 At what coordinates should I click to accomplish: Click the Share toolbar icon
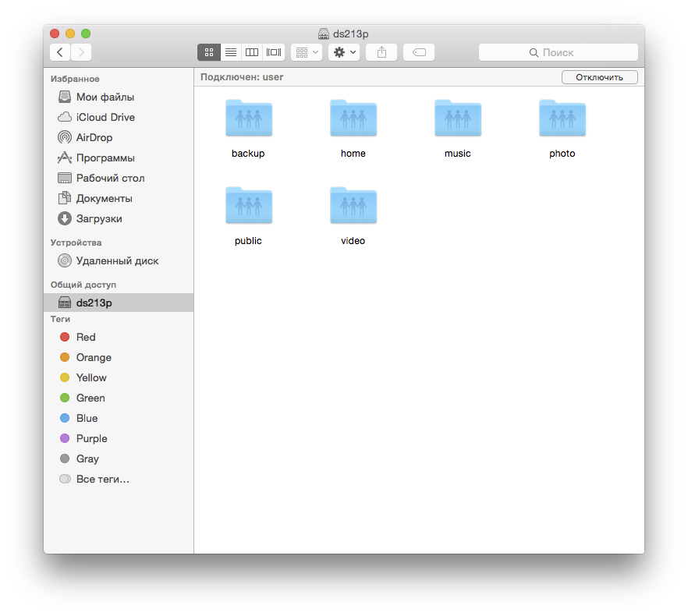point(381,52)
